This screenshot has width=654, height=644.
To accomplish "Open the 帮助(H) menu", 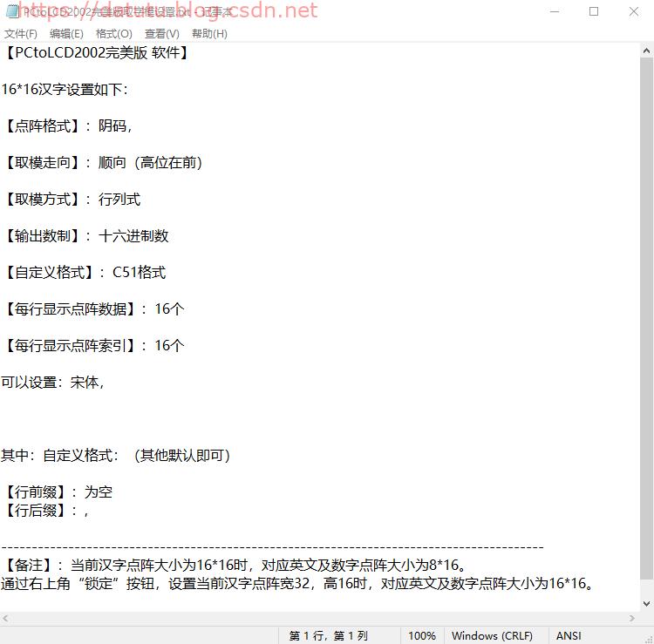I will (x=208, y=33).
